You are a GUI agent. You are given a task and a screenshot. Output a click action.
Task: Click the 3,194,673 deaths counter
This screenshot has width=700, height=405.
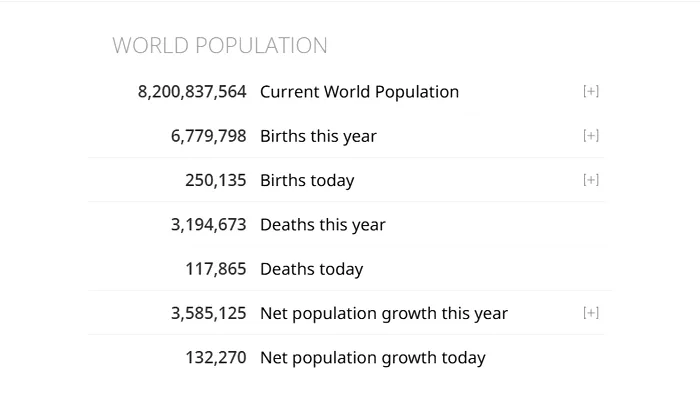pos(208,225)
